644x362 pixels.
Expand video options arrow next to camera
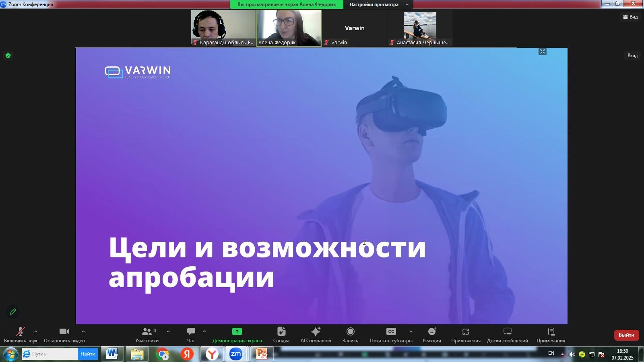(83, 332)
